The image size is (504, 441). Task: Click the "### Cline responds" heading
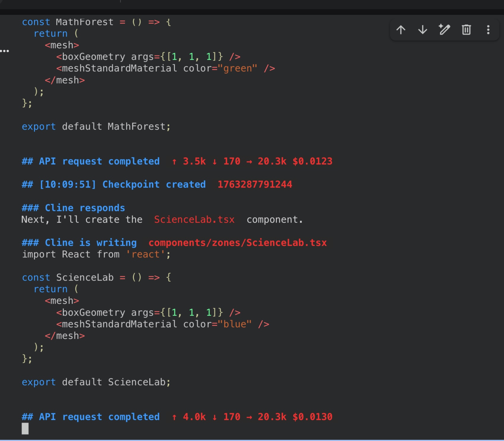73,208
